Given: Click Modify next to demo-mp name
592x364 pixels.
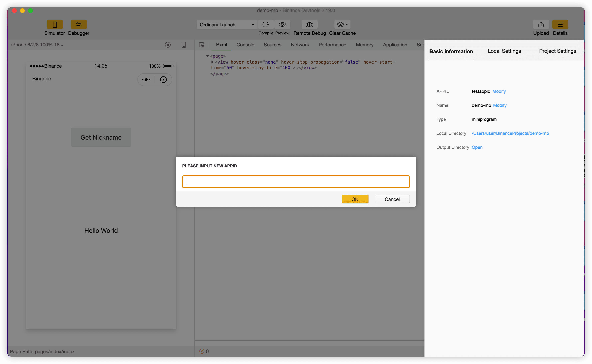Looking at the screenshot, I should click(500, 105).
